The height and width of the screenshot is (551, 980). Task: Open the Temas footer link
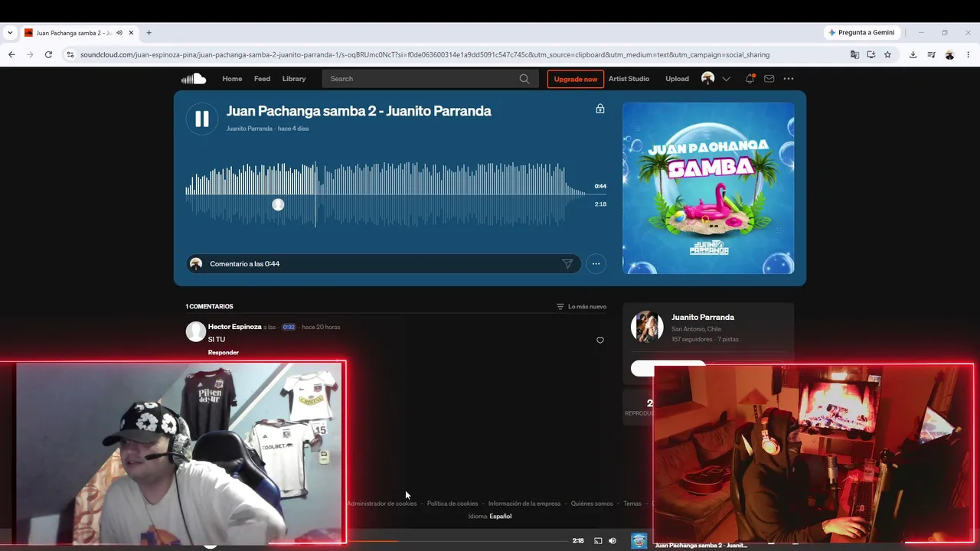pos(632,504)
